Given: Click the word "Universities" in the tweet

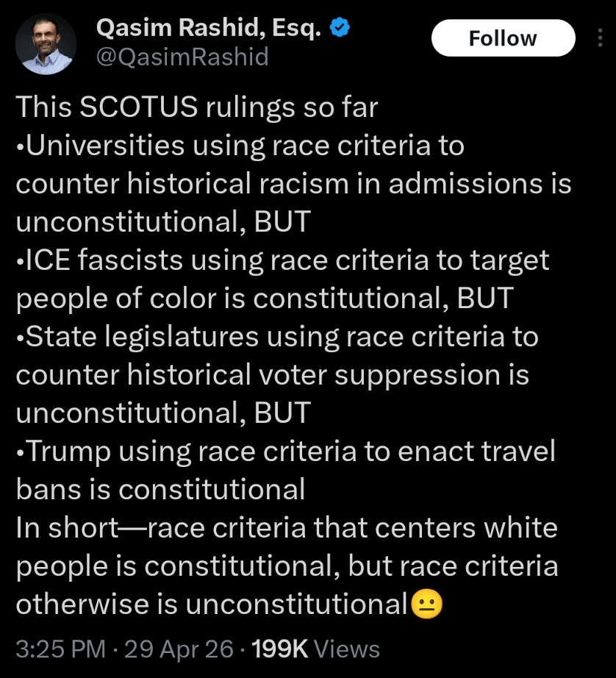Looking at the screenshot, I should pyautogui.click(x=105, y=146).
